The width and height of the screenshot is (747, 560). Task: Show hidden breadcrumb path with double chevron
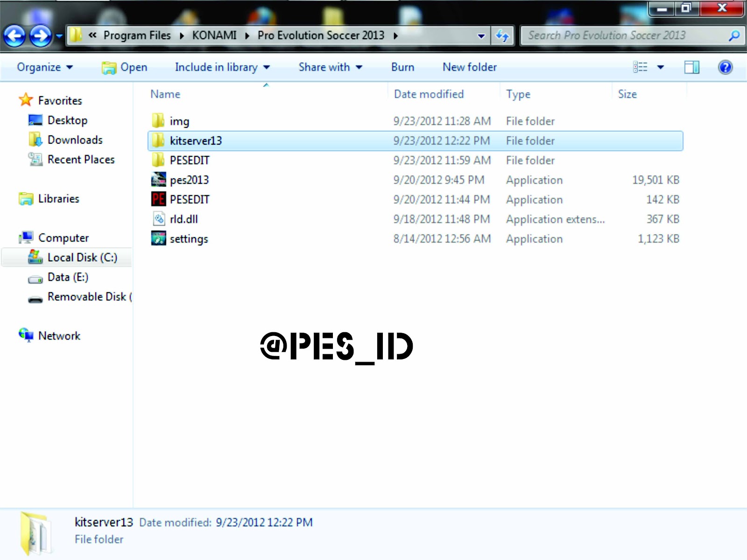click(92, 35)
